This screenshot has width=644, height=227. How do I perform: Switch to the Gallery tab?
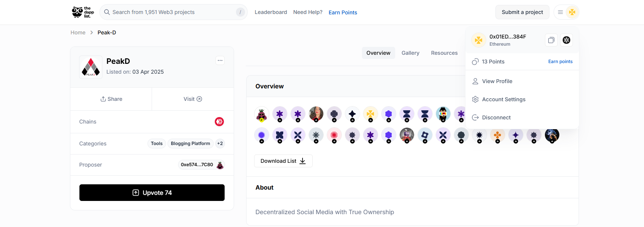(x=410, y=53)
